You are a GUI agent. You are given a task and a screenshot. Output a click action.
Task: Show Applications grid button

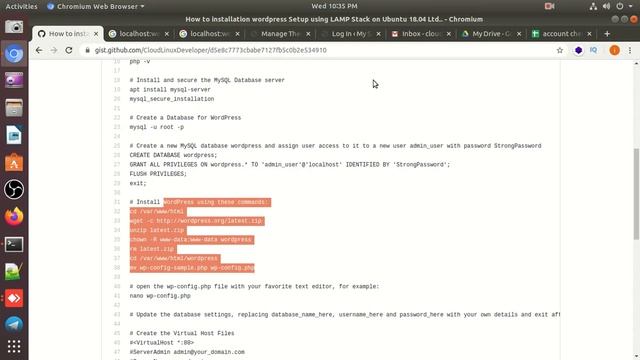click(x=14, y=347)
